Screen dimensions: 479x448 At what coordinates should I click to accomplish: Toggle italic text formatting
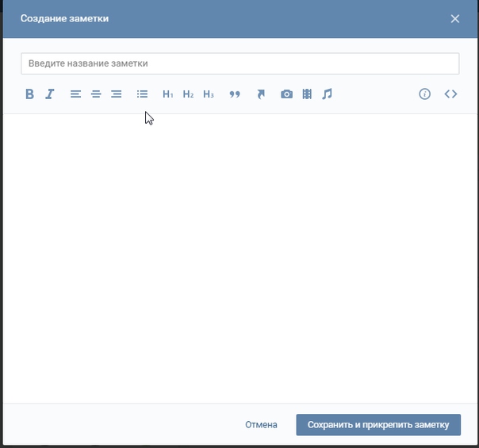[50, 94]
